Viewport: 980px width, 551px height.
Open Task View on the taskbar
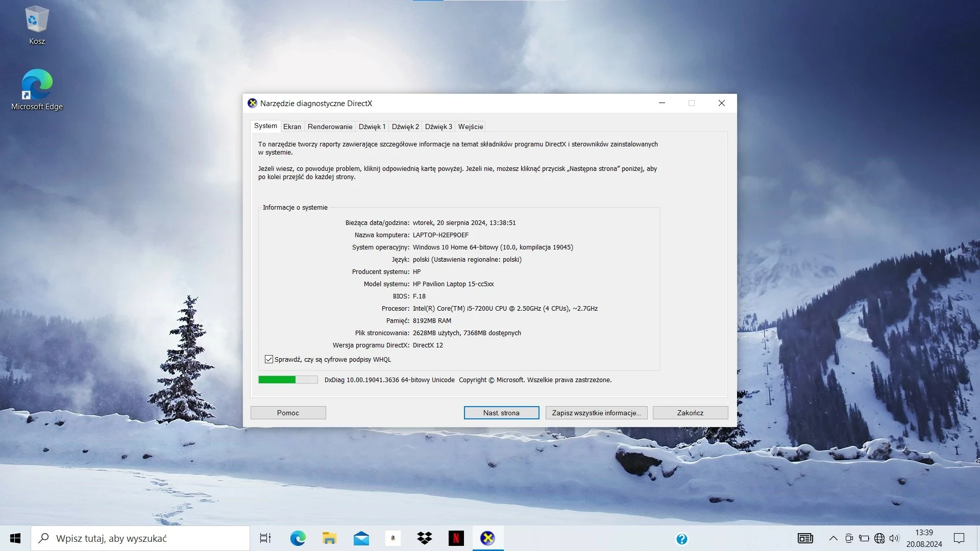click(265, 538)
